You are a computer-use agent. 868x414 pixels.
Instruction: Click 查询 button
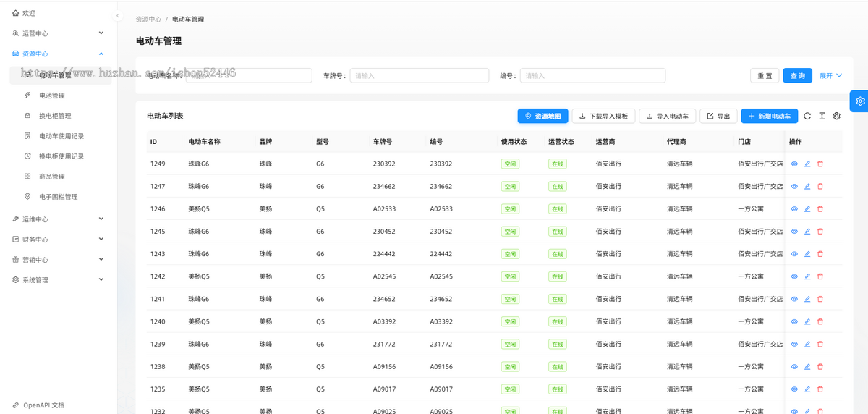(797, 76)
